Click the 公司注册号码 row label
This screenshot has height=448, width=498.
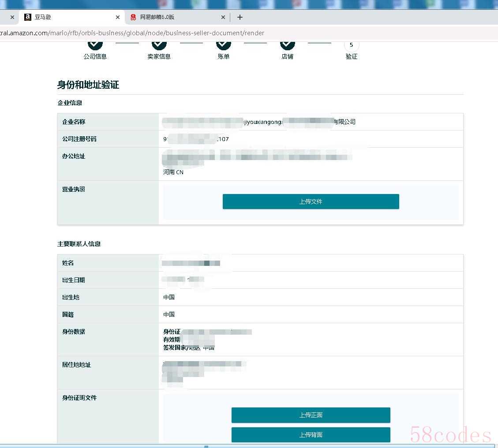[79, 139]
